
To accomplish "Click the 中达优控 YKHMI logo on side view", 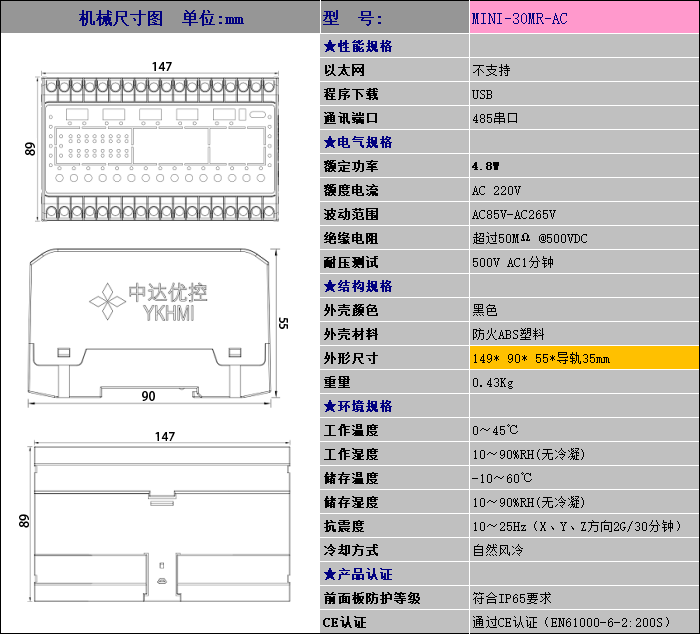I will [x=149, y=302].
